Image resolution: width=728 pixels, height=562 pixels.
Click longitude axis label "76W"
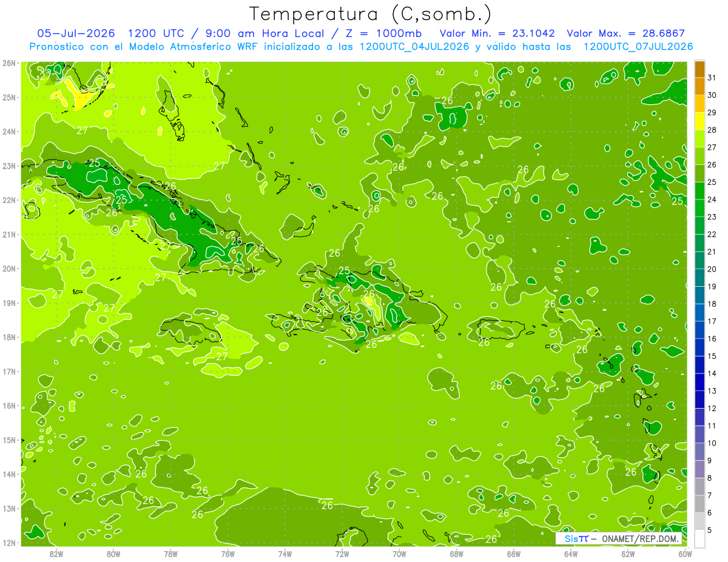point(227,554)
